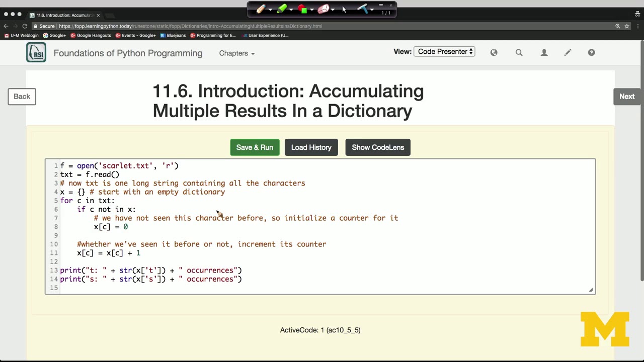This screenshot has width=644, height=362.
Task: Open Google+ bookmark
Action: (54, 35)
